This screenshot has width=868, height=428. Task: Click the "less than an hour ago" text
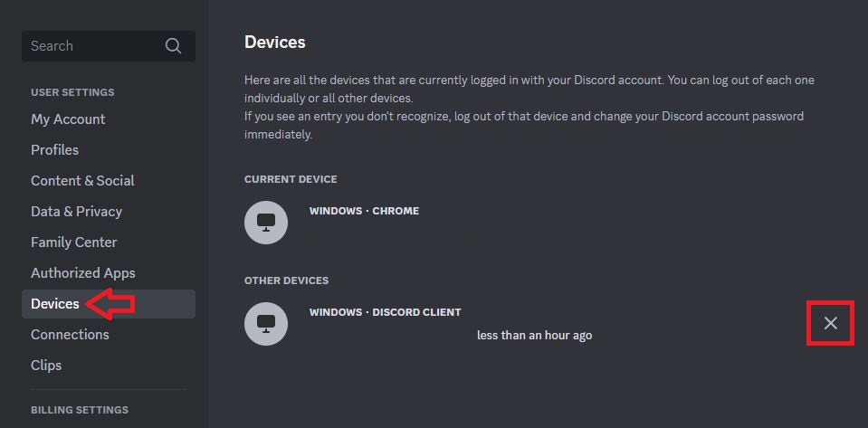tap(534, 336)
